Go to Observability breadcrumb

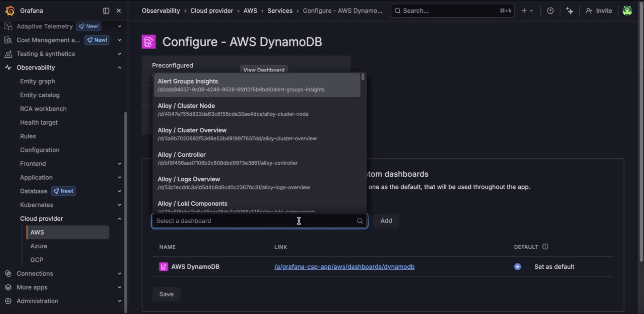pyautogui.click(x=161, y=11)
